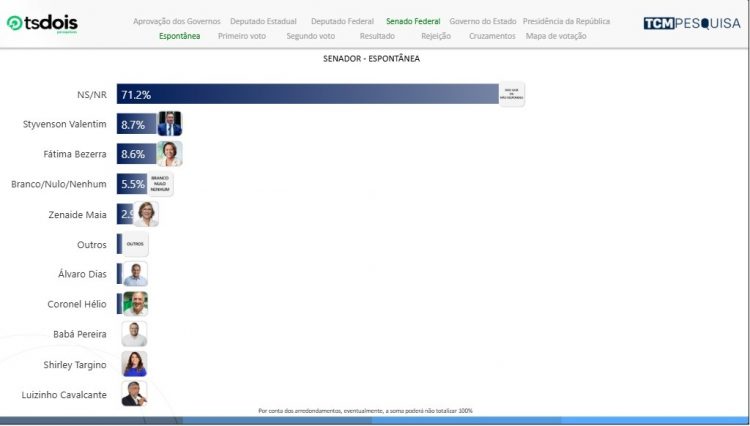Click Babá Pereira's photo thumbnail

pyautogui.click(x=134, y=334)
